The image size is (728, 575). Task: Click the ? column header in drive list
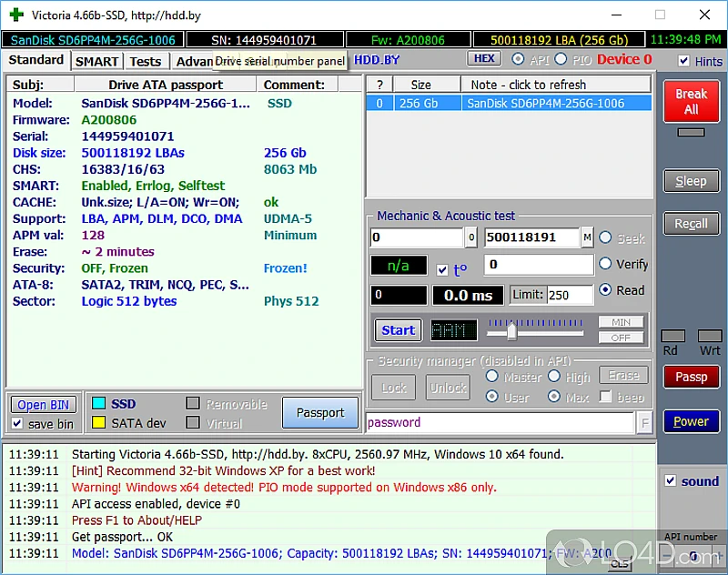pos(379,85)
